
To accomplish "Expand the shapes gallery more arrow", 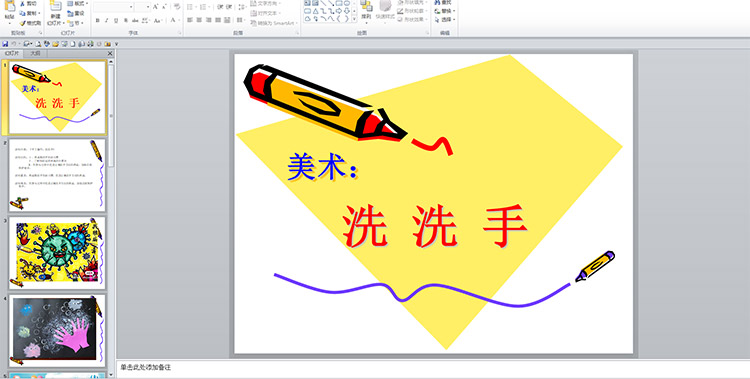I will [354, 19].
